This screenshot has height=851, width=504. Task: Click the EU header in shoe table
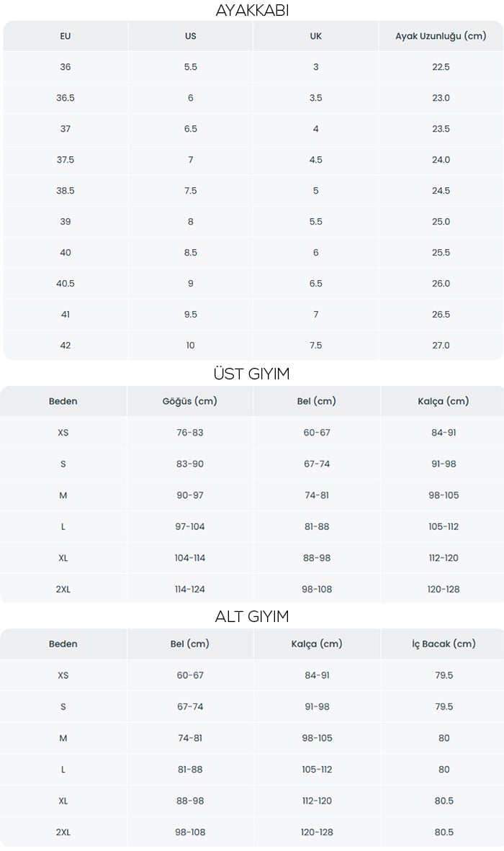(65, 37)
